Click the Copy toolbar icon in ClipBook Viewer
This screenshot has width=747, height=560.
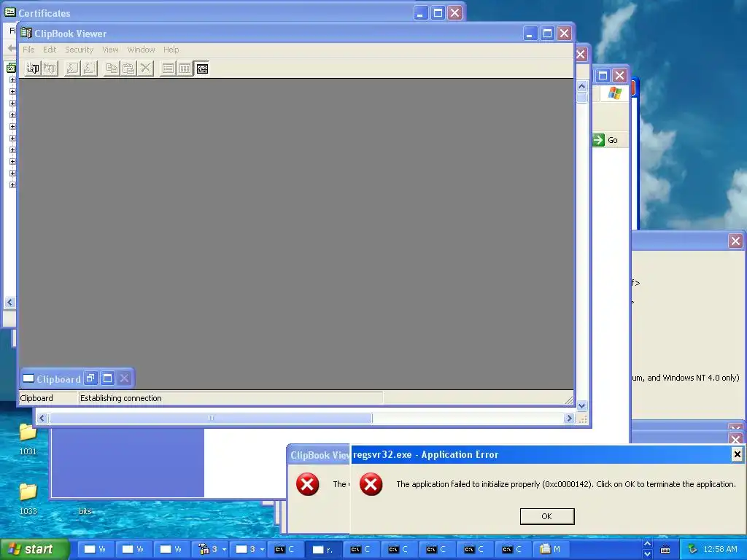click(112, 69)
